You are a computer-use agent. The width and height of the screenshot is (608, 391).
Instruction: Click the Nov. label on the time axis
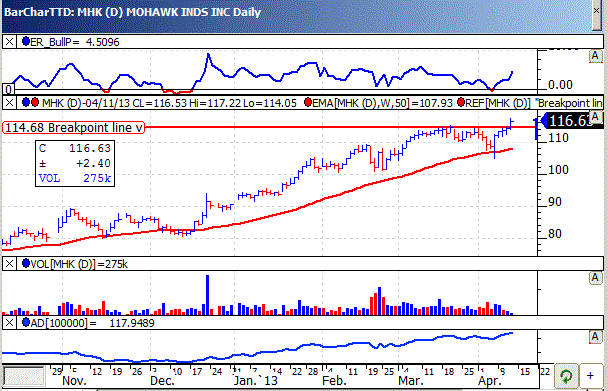coord(74,381)
